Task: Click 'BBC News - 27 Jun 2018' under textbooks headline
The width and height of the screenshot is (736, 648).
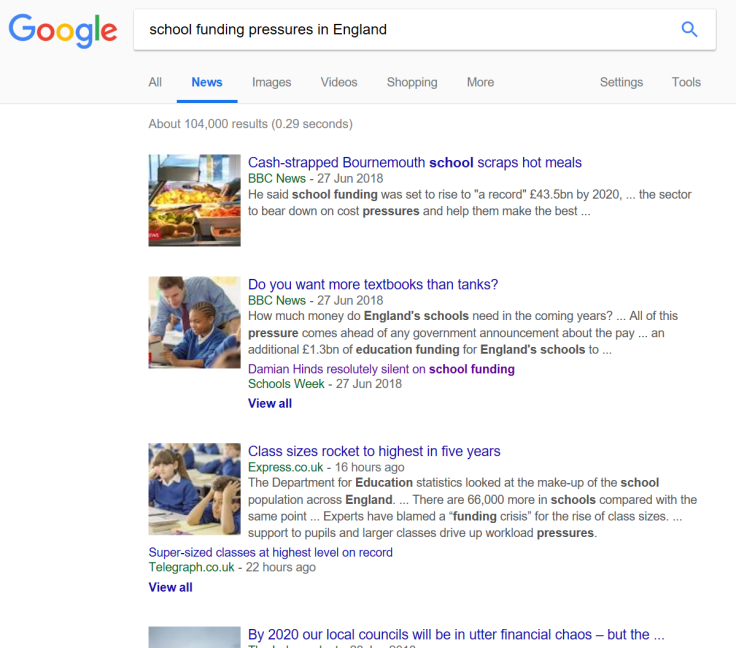Action: point(315,300)
